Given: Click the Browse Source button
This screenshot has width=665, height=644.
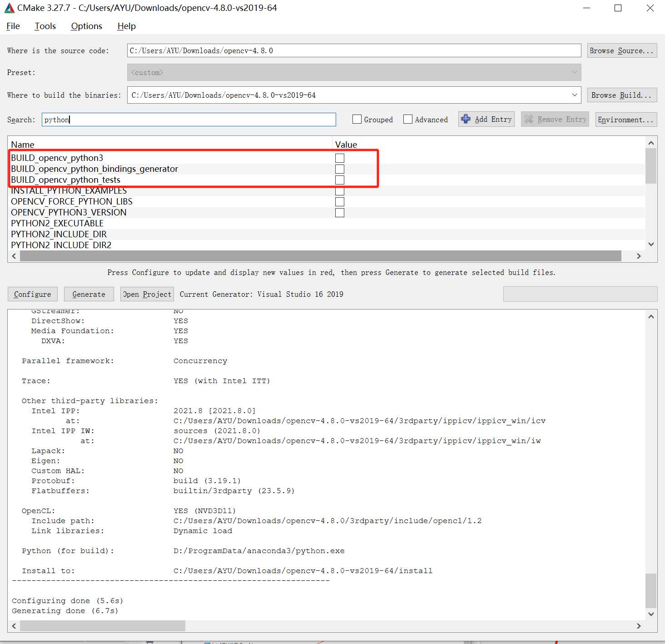Looking at the screenshot, I should pos(622,50).
